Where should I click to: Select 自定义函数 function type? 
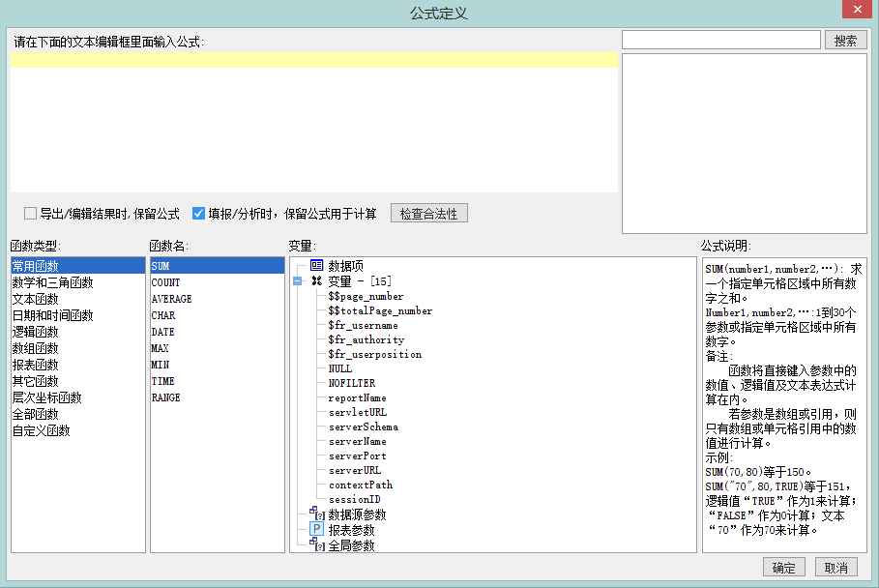[x=78, y=430]
